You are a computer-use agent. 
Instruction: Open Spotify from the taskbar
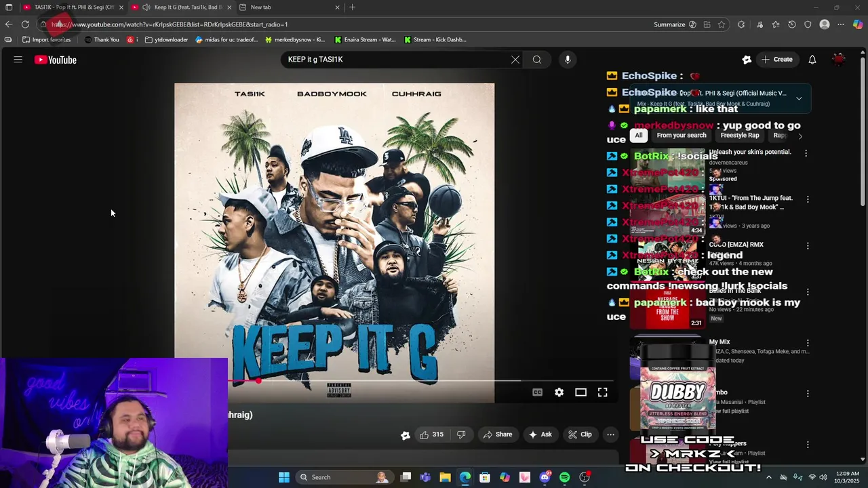coord(564,477)
